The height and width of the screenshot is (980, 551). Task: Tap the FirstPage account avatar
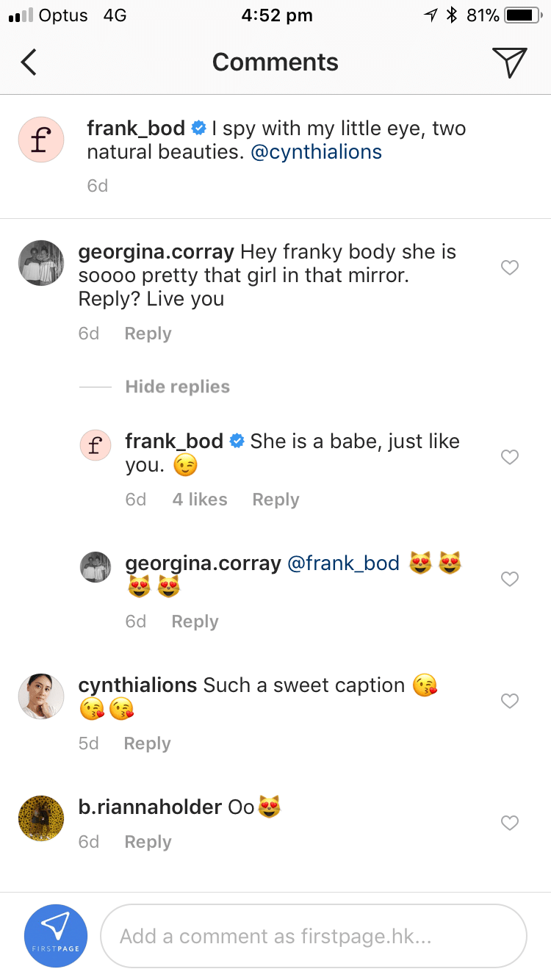(56, 936)
